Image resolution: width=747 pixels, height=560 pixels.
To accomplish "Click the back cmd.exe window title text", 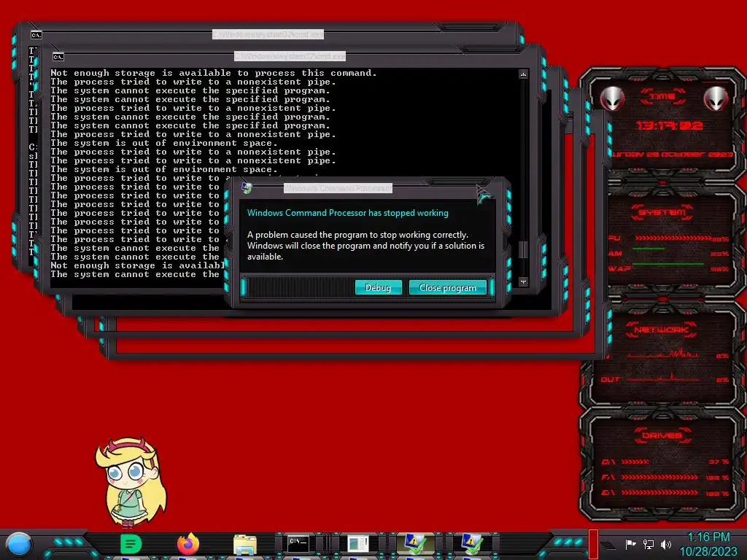I will pyautogui.click(x=268, y=34).
